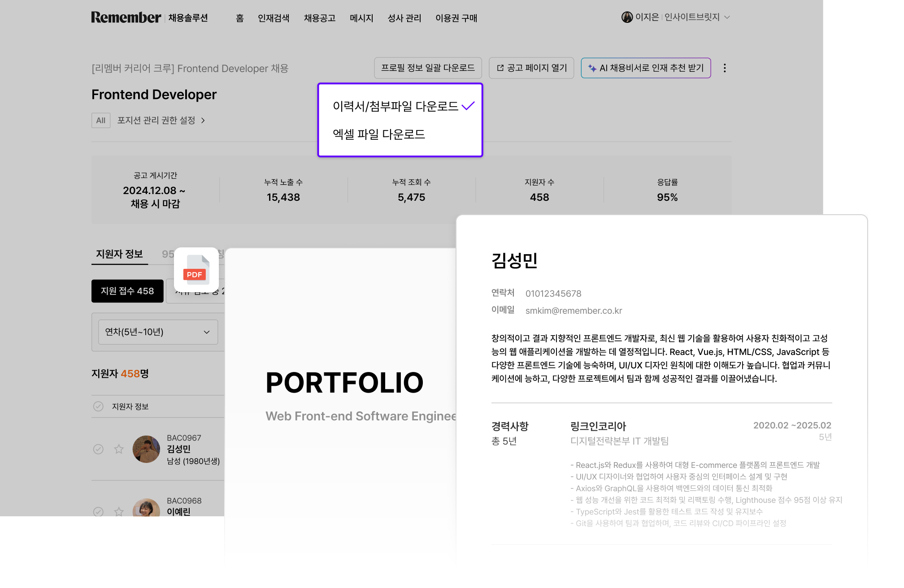Image resolution: width=904 pixels, height=588 pixels.
Task: Toggle the select-all checkbox beside 지원자 정보
Action: click(99, 406)
